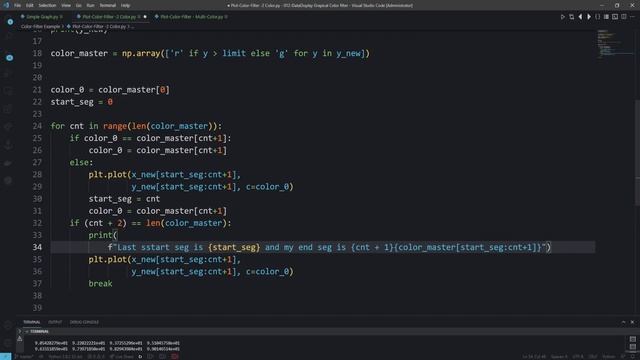Click red icon in status bar
This screenshot has width=640, height=360.
(175, 357)
